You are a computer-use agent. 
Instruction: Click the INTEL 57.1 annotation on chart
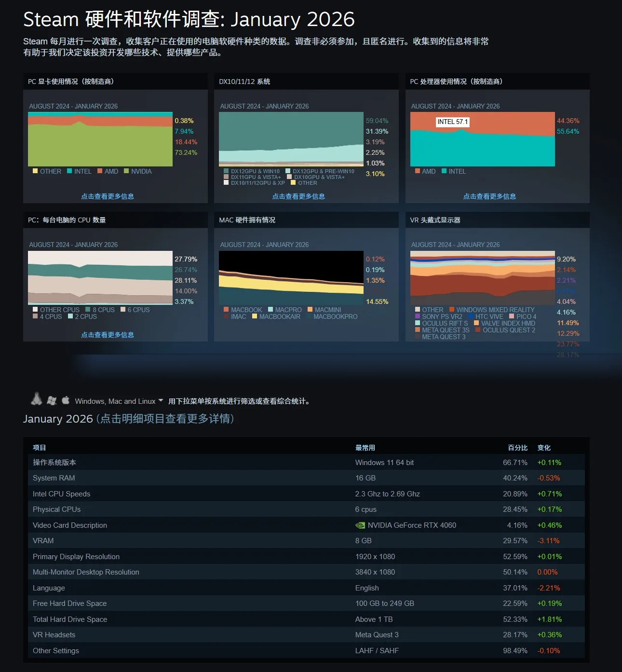pos(452,122)
